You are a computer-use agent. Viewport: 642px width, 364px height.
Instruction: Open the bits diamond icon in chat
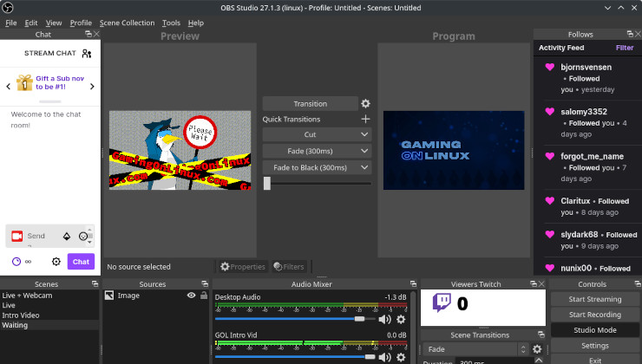pos(66,236)
